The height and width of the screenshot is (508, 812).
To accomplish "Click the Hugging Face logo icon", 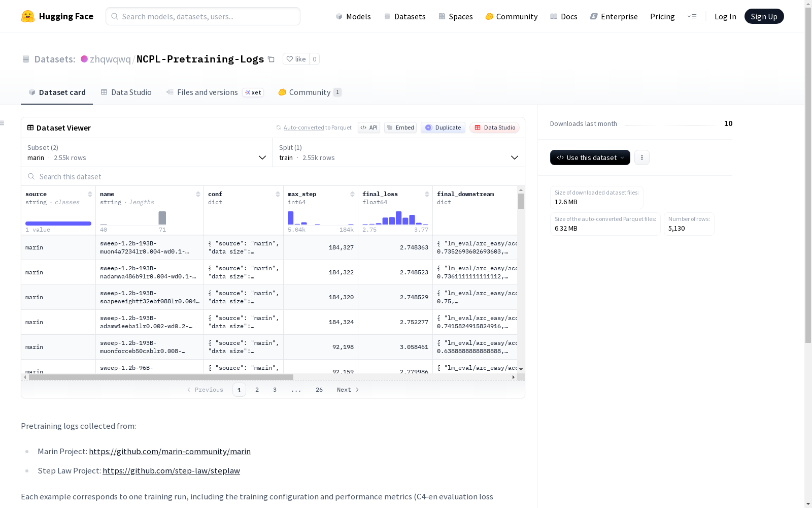I will [28, 16].
